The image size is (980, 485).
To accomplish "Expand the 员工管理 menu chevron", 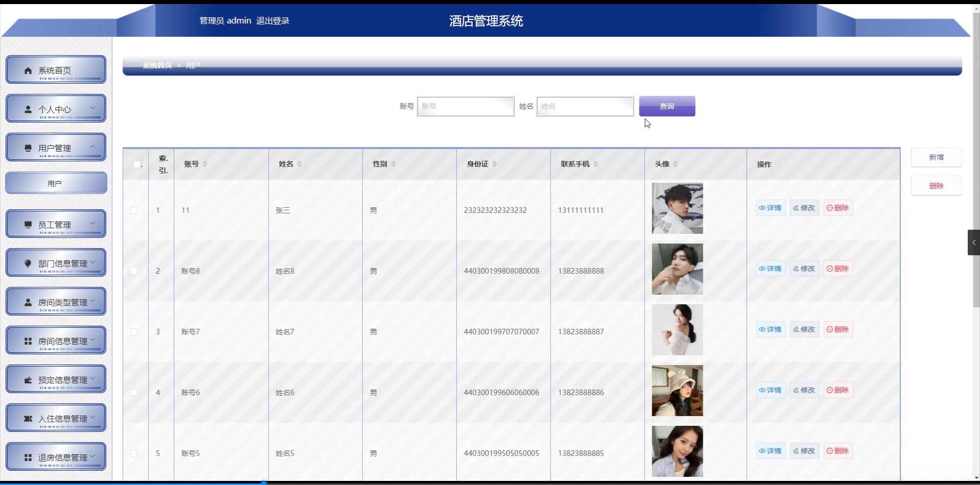I will point(92,223).
